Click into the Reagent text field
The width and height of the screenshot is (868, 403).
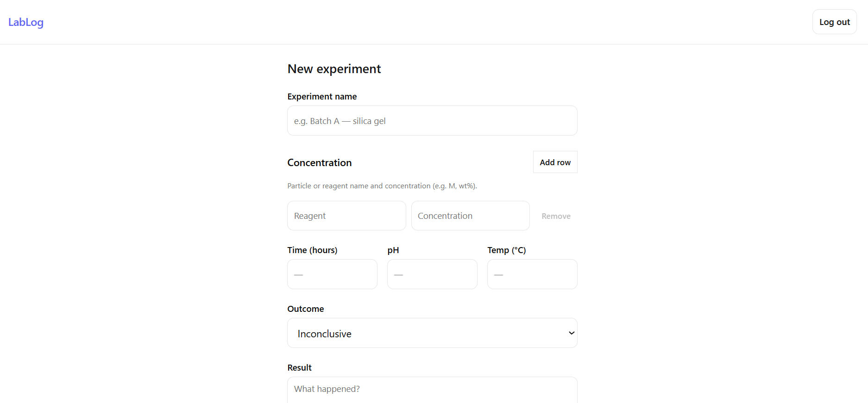pyautogui.click(x=346, y=216)
